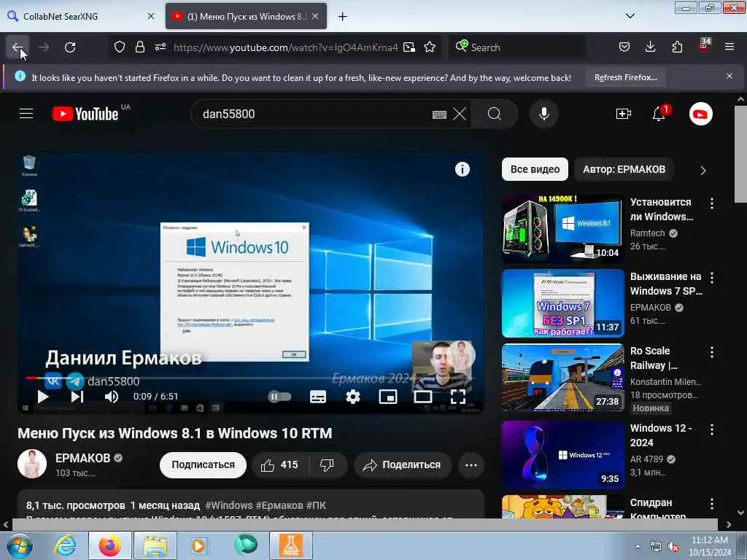The height and width of the screenshot is (560, 747).
Task: Subscribe with Подписаться button
Action: (x=203, y=464)
